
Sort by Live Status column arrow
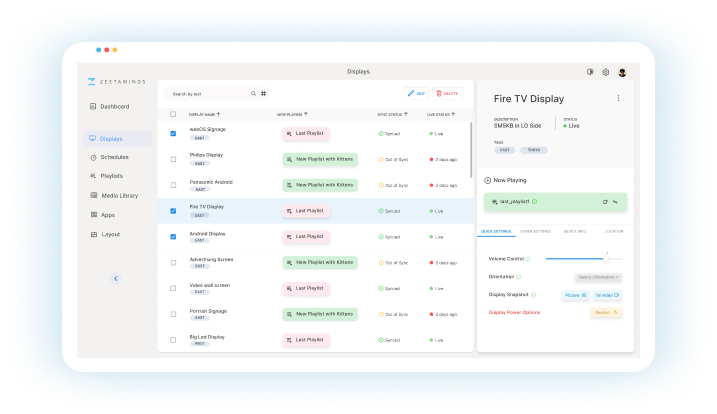[453, 114]
